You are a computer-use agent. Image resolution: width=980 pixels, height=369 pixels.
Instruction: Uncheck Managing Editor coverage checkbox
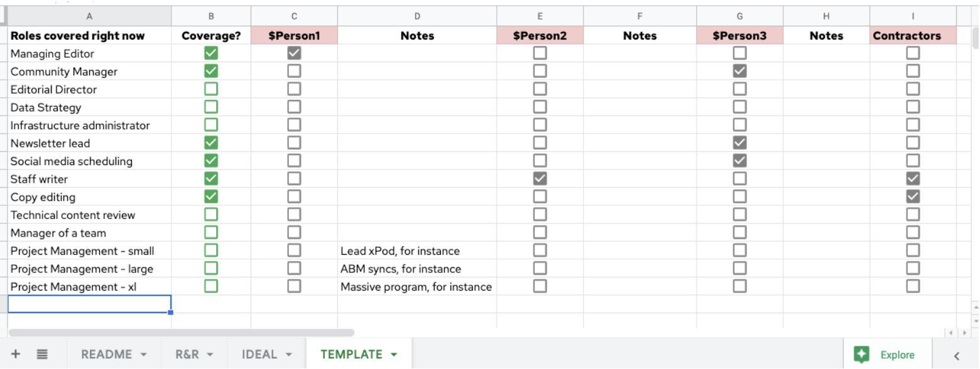click(211, 53)
